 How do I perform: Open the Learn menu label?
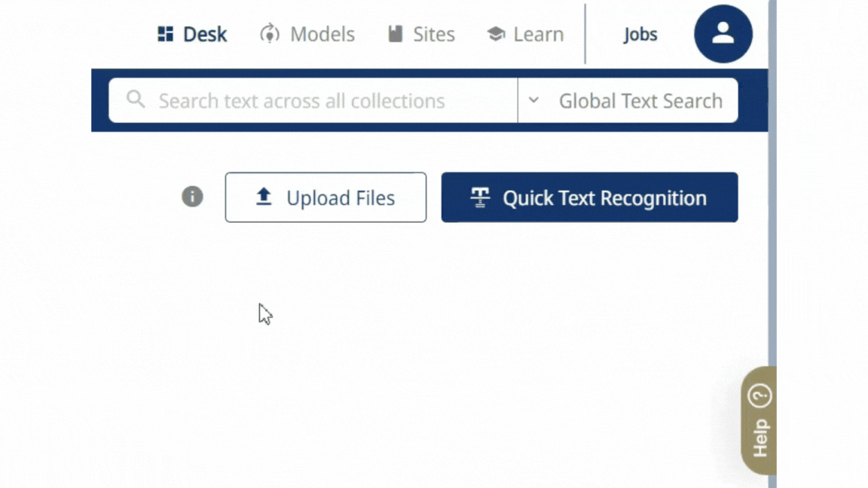(538, 34)
